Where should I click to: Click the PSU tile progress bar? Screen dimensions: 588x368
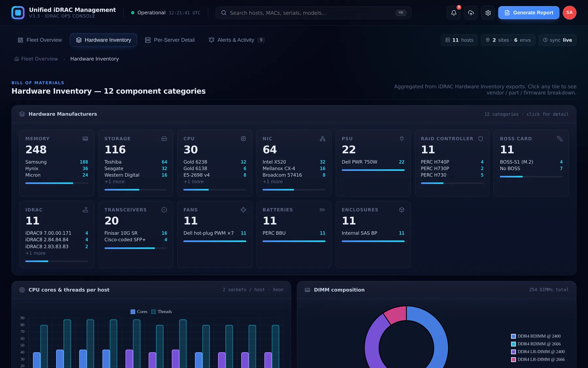[x=373, y=170]
